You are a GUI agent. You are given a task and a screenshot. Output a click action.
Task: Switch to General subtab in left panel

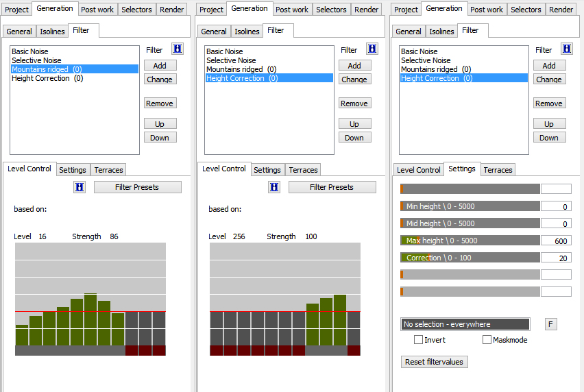(19, 32)
